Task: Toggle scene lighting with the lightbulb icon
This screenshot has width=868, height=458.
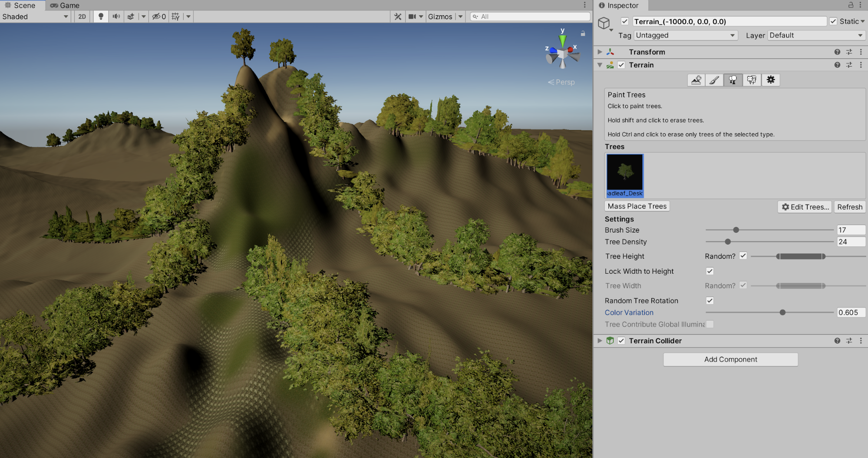Action: tap(101, 17)
